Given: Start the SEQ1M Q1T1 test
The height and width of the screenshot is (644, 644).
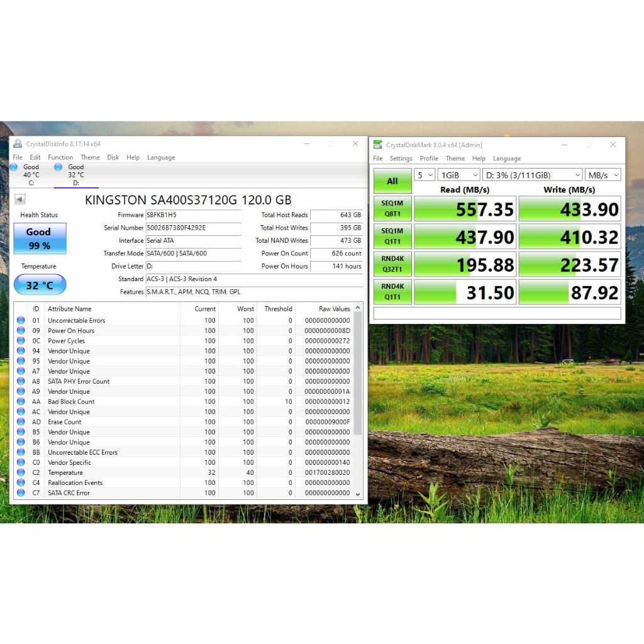Looking at the screenshot, I should 392,236.
